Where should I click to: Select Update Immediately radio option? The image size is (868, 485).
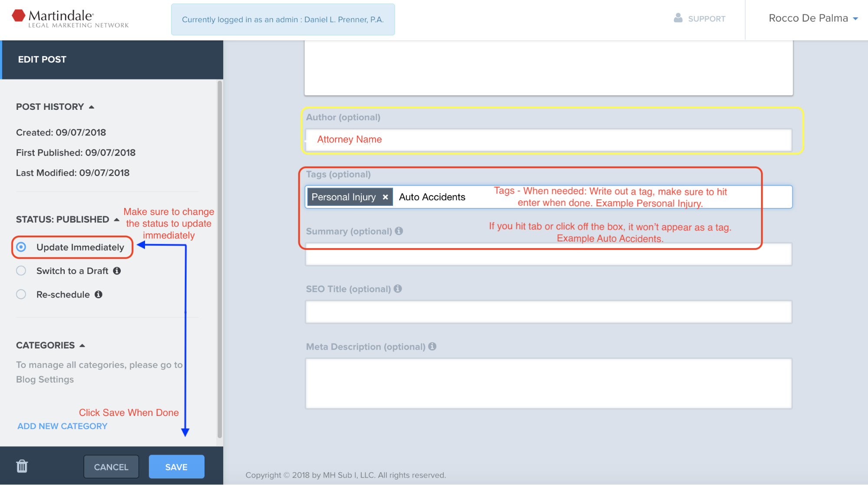point(21,247)
